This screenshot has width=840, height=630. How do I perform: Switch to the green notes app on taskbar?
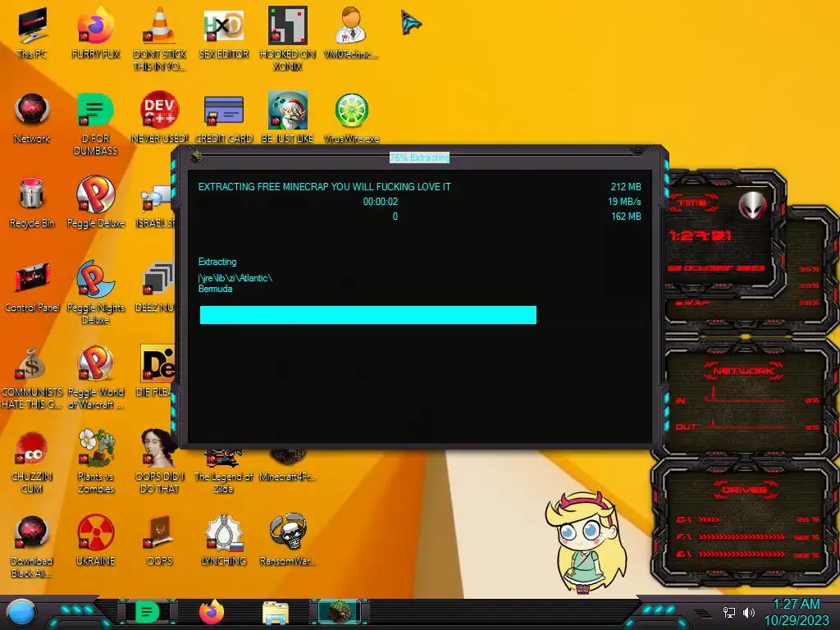(147, 612)
